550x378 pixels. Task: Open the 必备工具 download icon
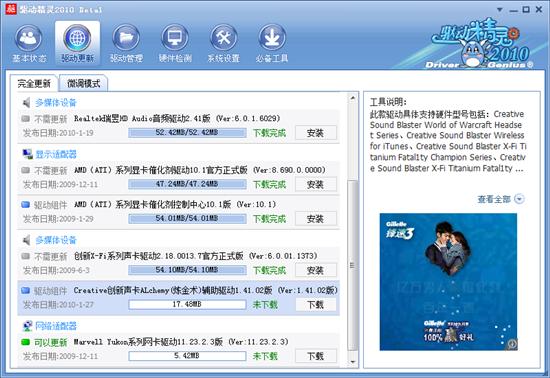click(x=272, y=38)
